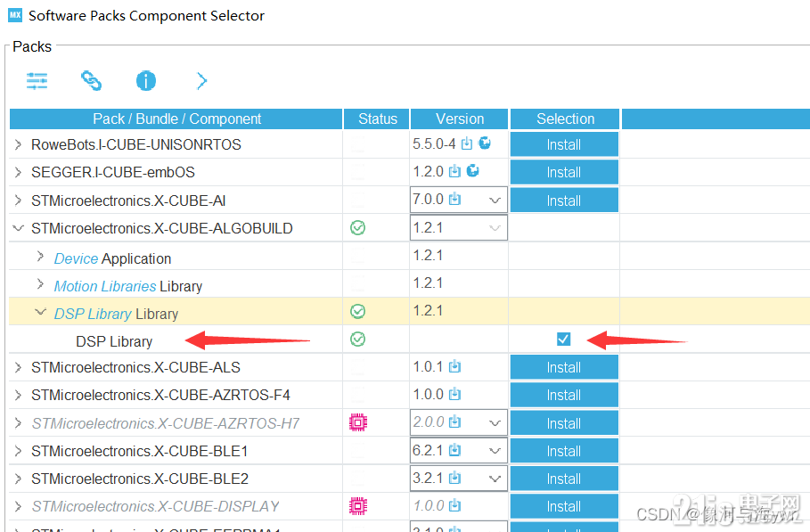
Task: Expand the X-CUBE-DISPLAY pack
Action: tap(18, 507)
